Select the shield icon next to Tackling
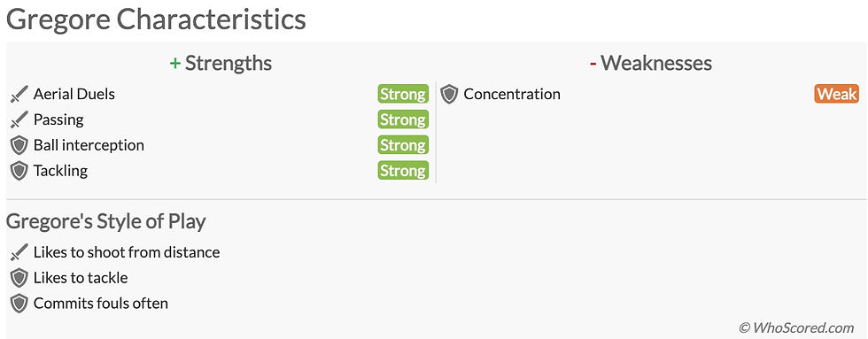 (19, 171)
